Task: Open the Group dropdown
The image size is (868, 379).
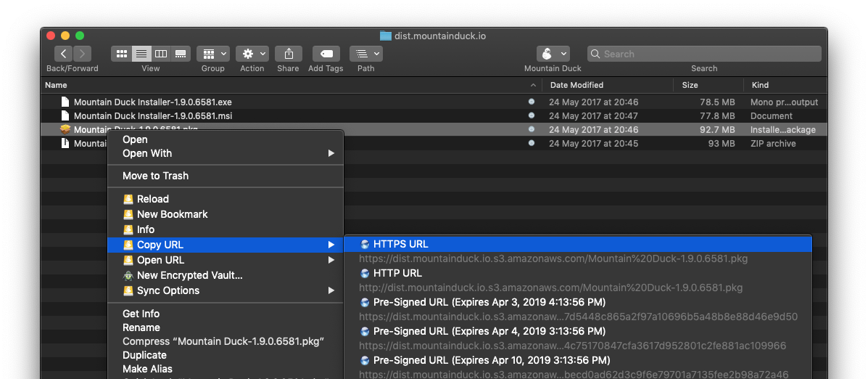Action: [213, 54]
